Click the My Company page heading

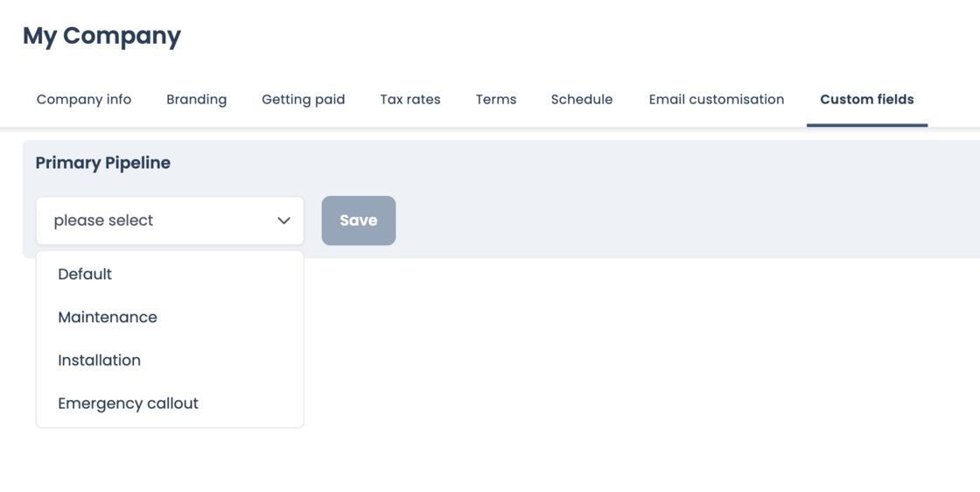(101, 36)
